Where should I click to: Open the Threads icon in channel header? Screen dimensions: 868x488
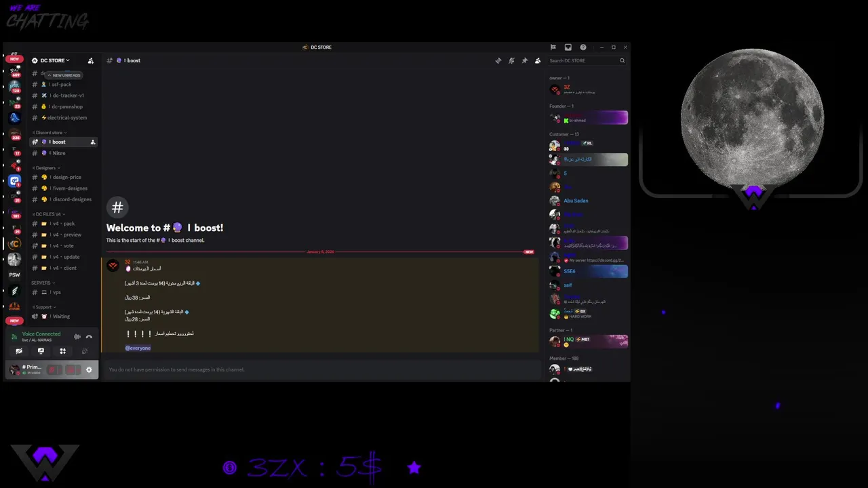[x=498, y=60]
